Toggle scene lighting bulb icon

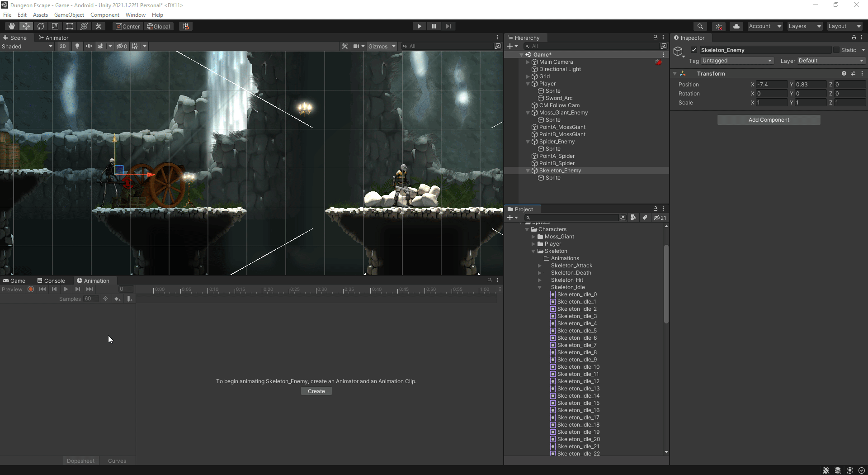click(77, 46)
